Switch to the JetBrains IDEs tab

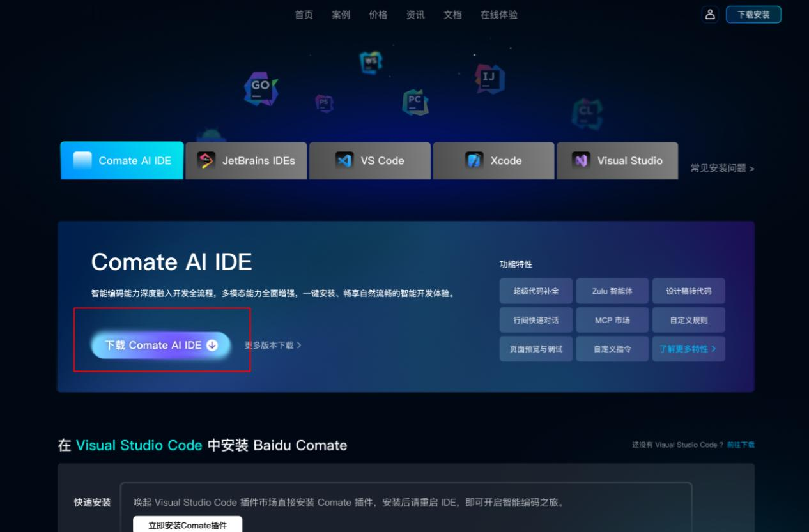[246, 160]
